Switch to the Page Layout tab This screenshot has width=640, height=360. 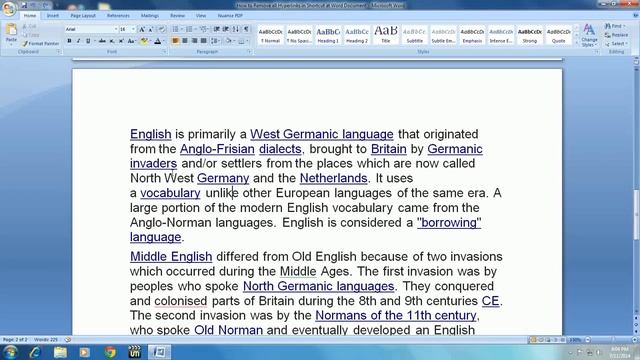(x=83, y=16)
